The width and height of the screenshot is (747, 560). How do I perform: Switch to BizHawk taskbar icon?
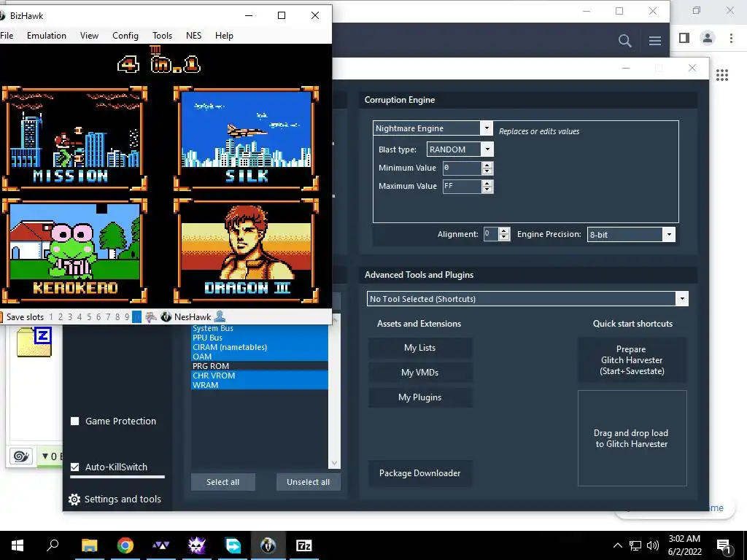point(268,545)
